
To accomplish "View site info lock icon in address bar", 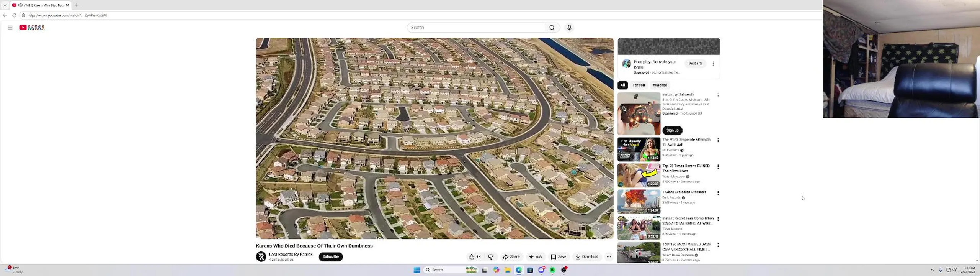I will tap(23, 15).
